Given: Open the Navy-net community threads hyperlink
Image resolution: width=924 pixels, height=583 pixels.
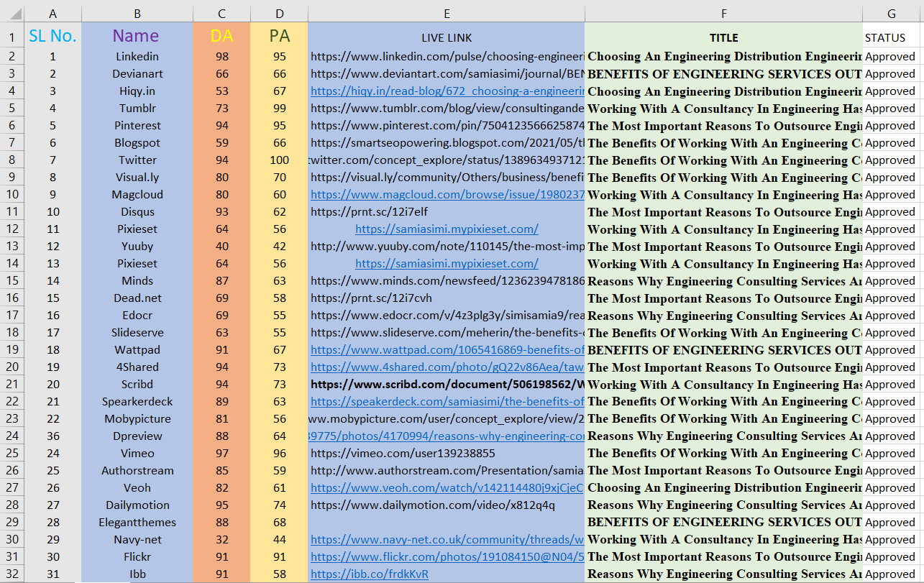Looking at the screenshot, I should point(447,539).
